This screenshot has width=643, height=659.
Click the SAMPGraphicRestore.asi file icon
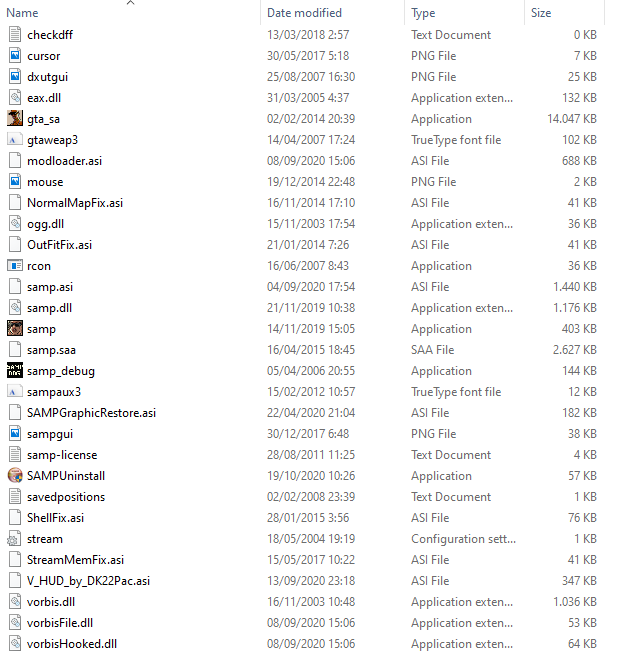[15, 413]
